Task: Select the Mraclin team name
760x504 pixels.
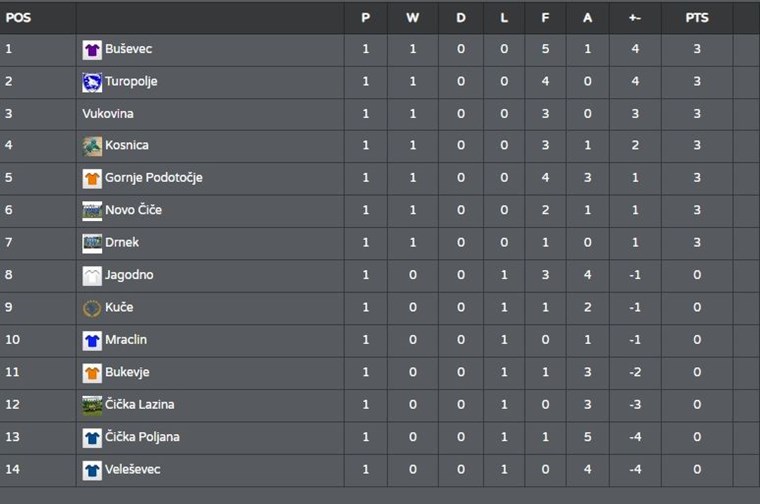Action: click(126, 340)
